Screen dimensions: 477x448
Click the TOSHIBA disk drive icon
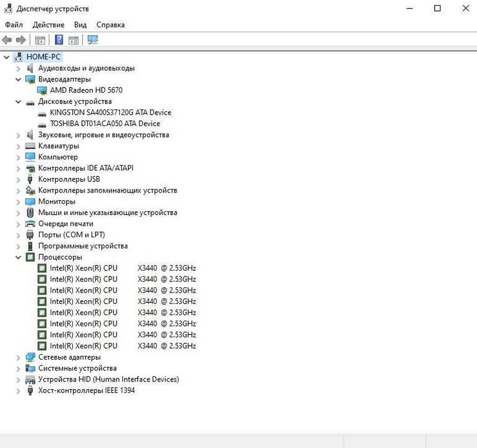pyautogui.click(x=42, y=125)
